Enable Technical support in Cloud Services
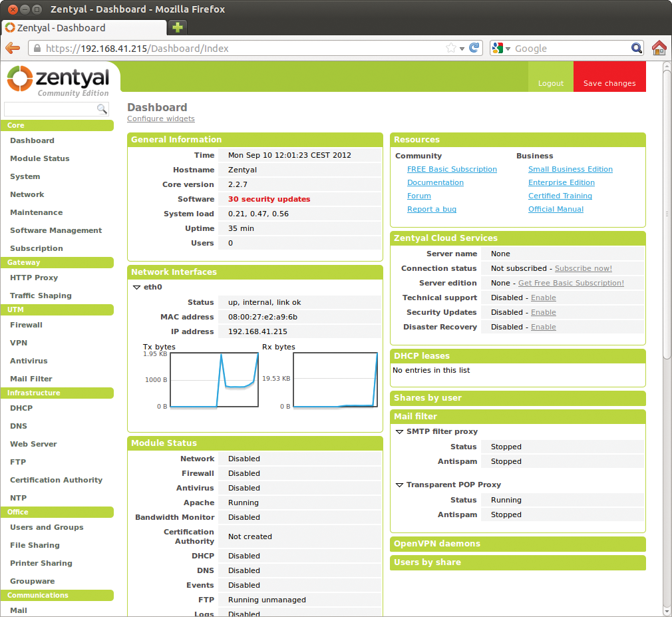 click(x=544, y=298)
